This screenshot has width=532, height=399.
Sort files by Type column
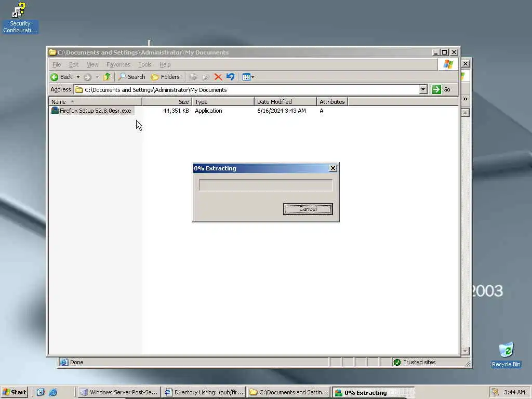click(223, 102)
